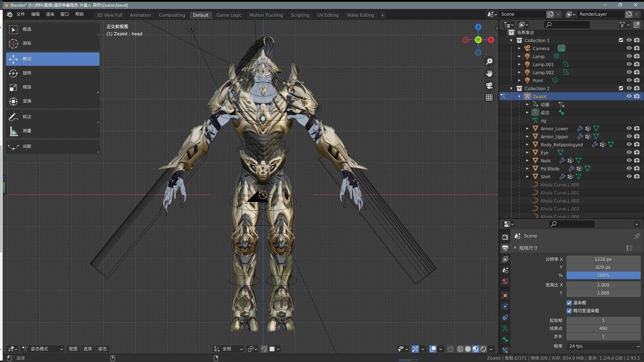Image resolution: width=644 pixels, height=362 pixels.
Task: Hide Armor_Lower in the viewport
Action: pyautogui.click(x=629, y=129)
